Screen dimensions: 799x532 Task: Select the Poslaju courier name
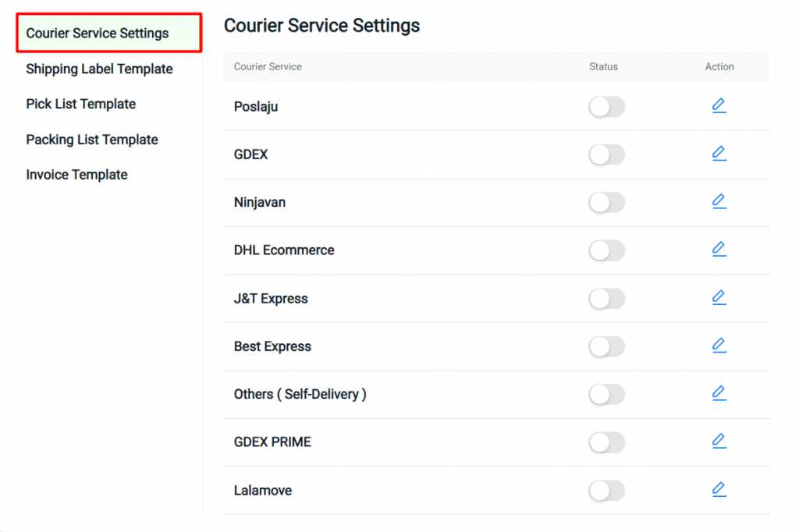pyautogui.click(x=256, y=107)
